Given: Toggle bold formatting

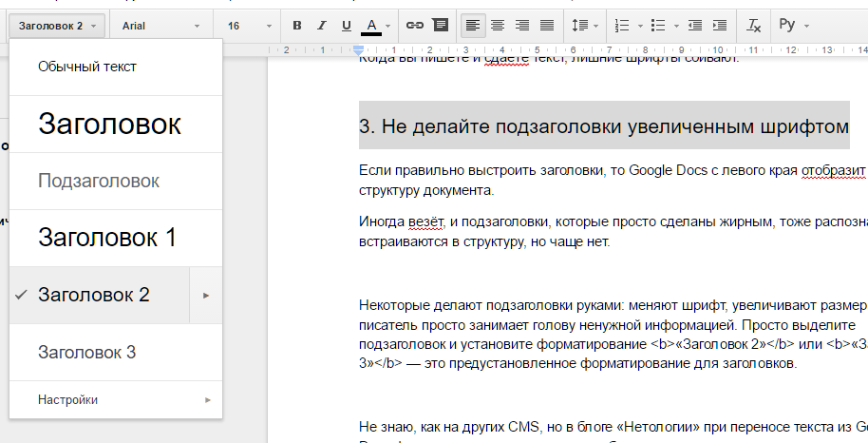Looking at the screenshot, I should [x=297, y=25].
